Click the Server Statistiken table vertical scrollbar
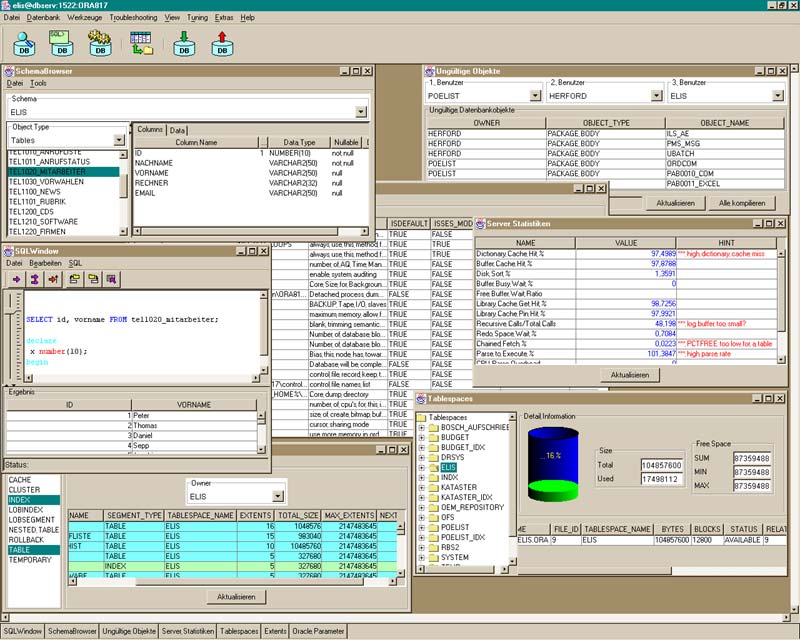 click(x=781, y=307)
